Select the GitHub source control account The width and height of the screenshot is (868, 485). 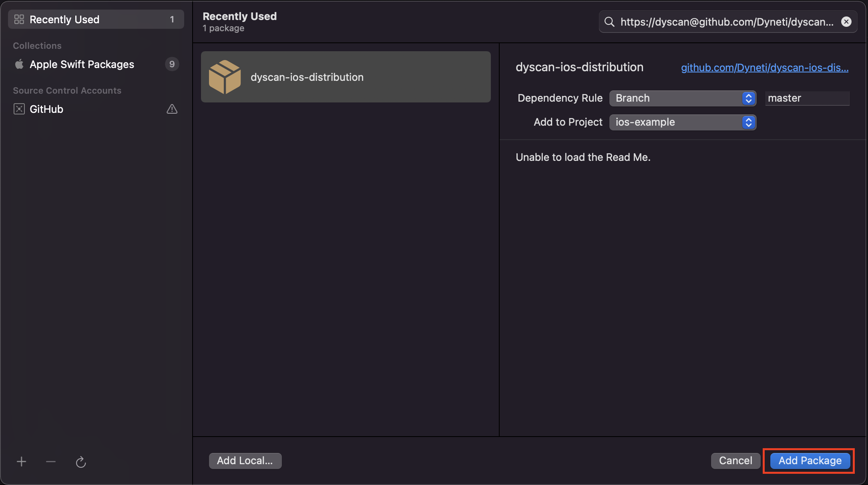click(x=96, y=109)
